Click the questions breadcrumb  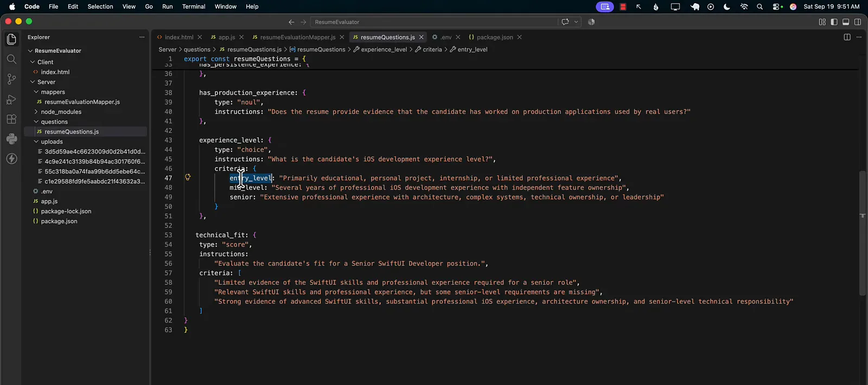197,49
